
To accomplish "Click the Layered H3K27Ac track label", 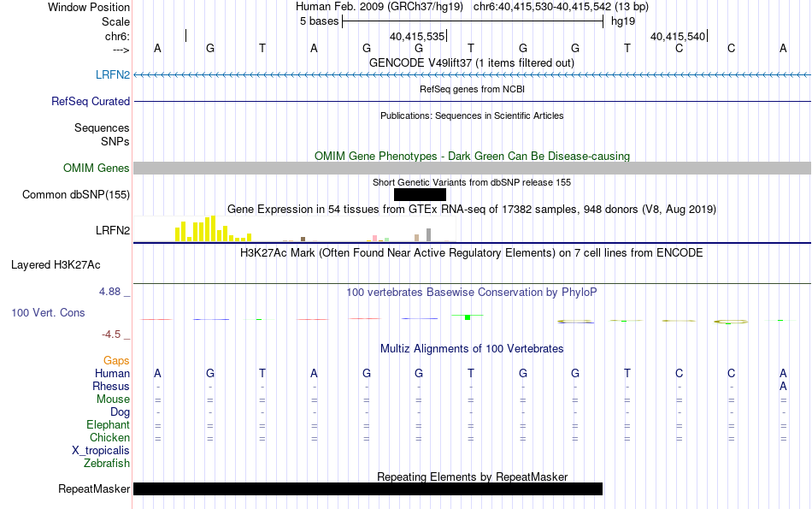I will pyautogui.click(x=56, y=265).
